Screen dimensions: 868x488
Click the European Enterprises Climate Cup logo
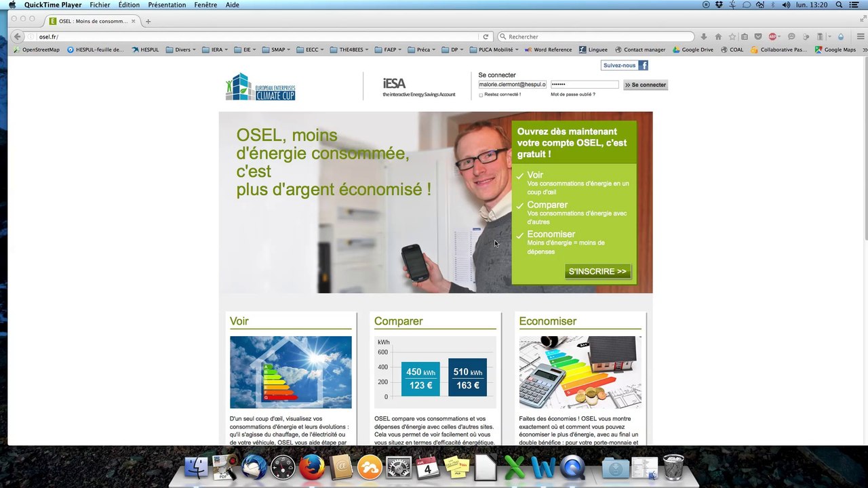point(260,87)
